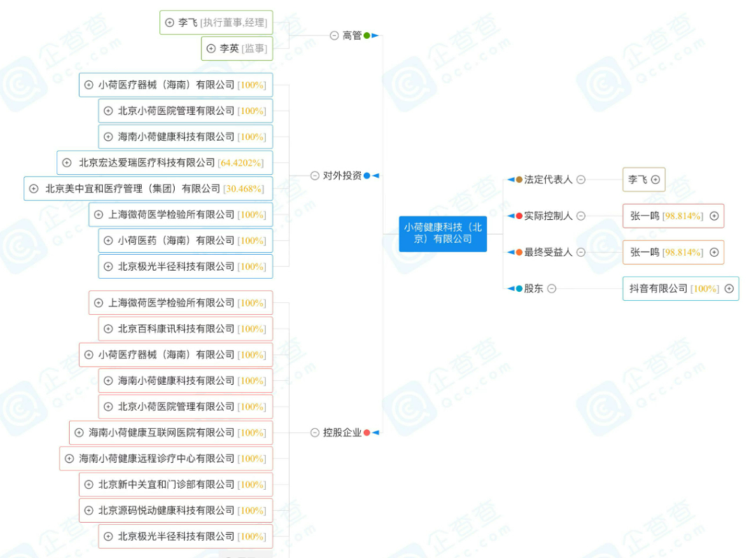The image size is (756, 558).
Task: Expand plus icon before 北京宏达爱瑞医疗科技有限公司
Action: [67, 162]
